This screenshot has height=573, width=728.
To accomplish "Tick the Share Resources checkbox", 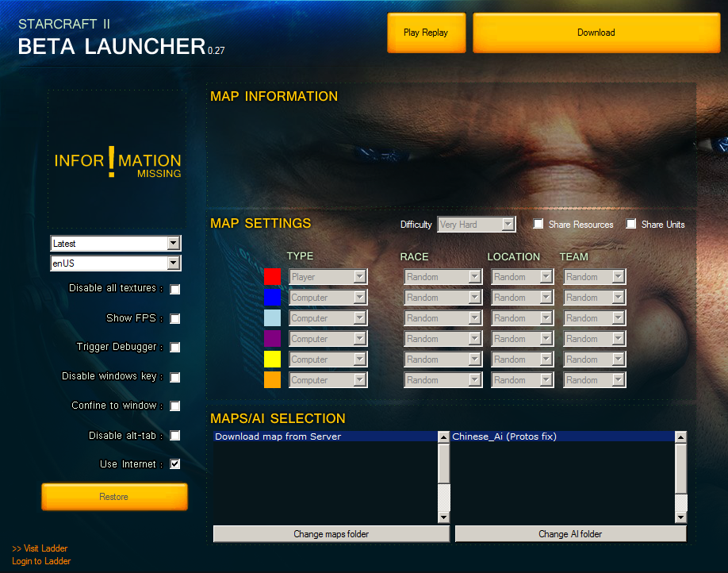I will 538,224.
